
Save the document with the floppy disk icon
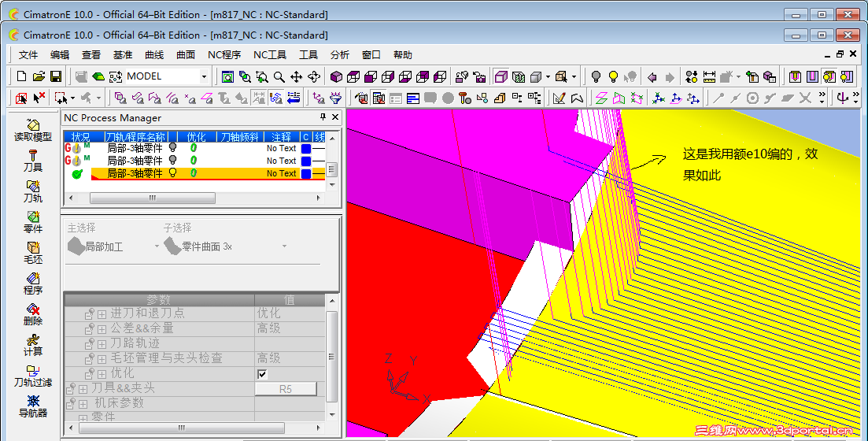click(56, 76)
